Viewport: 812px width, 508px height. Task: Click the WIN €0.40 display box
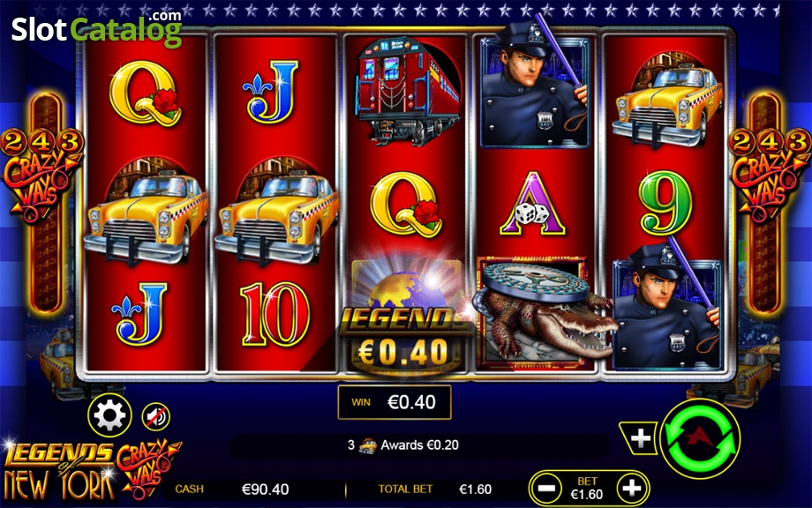395,402
